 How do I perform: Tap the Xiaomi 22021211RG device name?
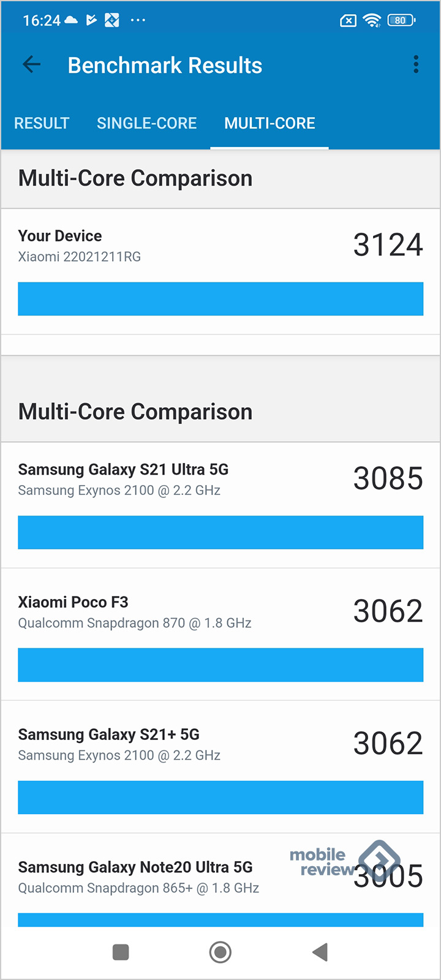pos(80,257)
